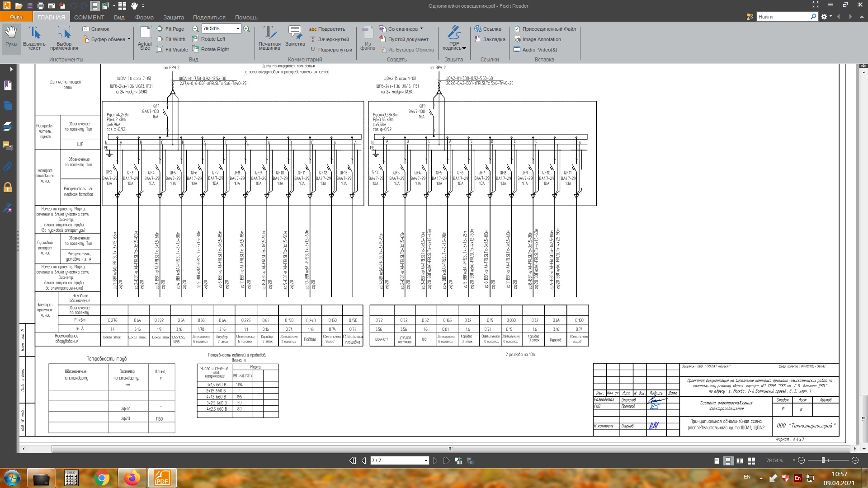Click the status bar zoom slider handle
The height and width of the screenshot is (488, 868).
tap(823, 460)
